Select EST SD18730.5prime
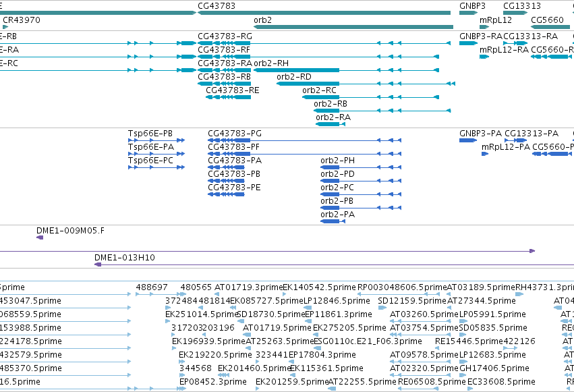Screen dimensions: 574x392 (x=271, y=315)
